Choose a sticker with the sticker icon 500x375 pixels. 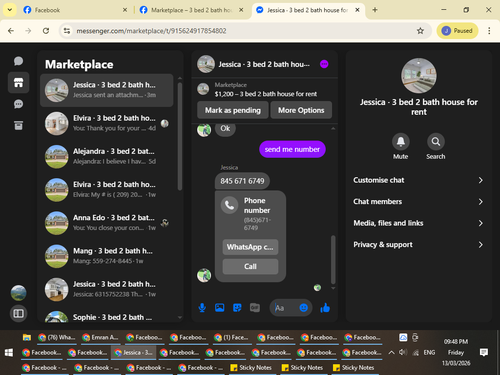point(237,308)
